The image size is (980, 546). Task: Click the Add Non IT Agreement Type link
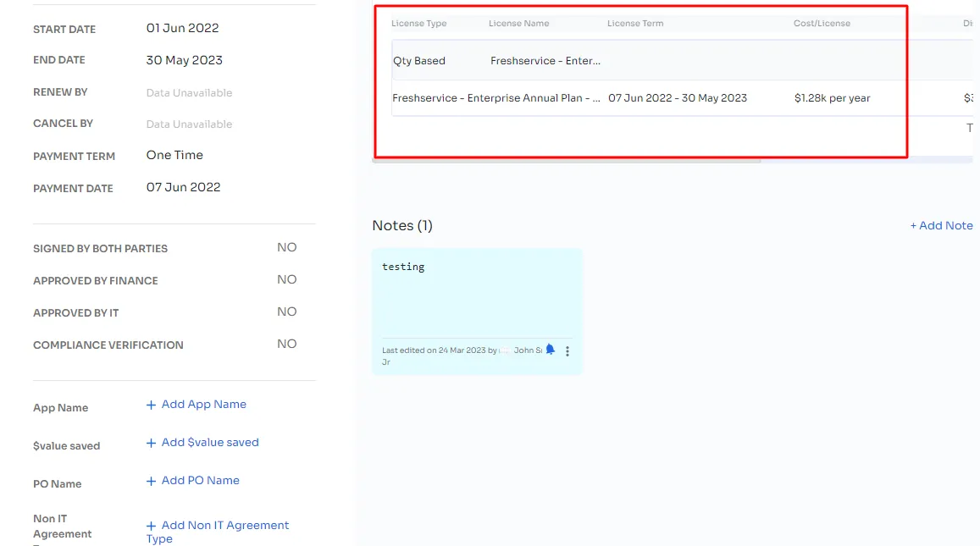point(218,532)
